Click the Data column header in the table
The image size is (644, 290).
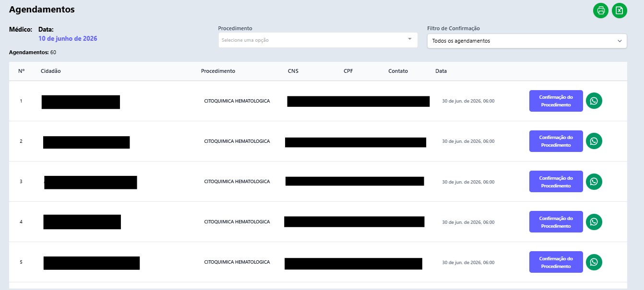click(x=441, y=71)
